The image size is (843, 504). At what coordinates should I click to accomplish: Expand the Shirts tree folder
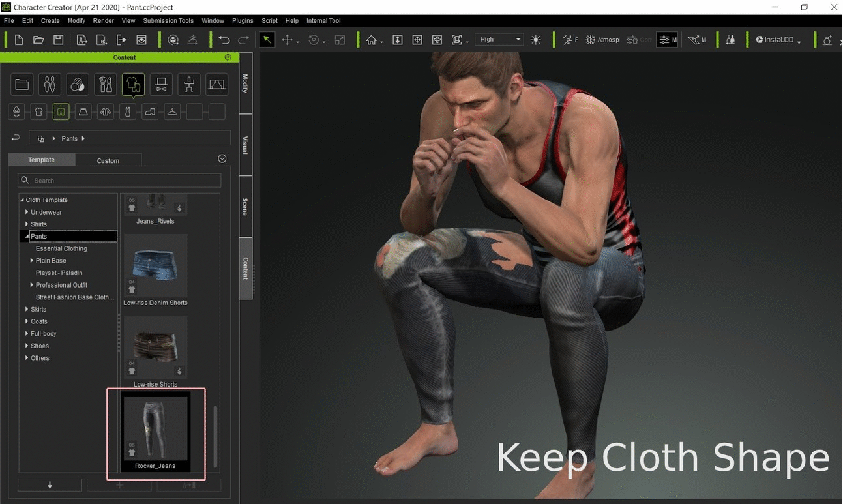[27, 224]
